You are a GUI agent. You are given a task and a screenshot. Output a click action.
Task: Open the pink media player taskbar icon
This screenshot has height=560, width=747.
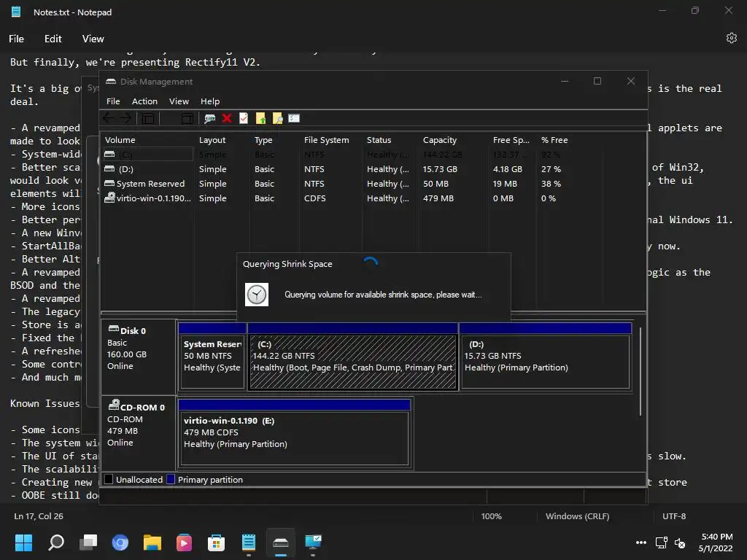184,542
